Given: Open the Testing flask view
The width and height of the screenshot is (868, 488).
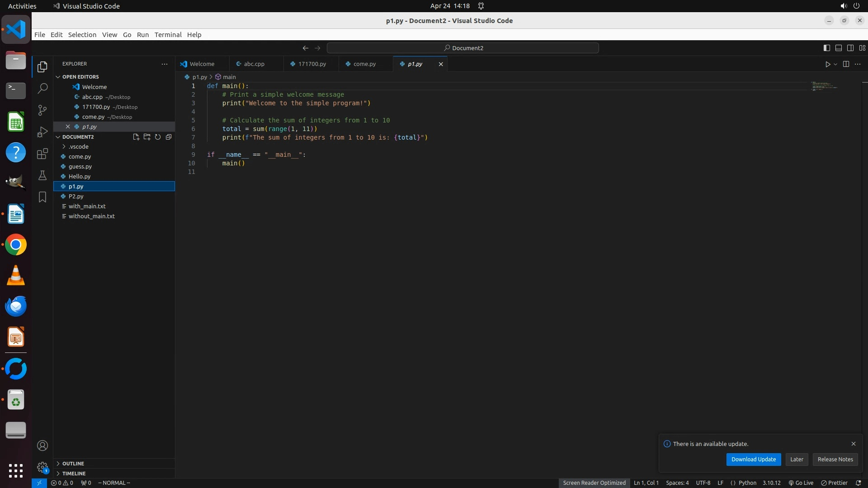Looking at the screenshot, I should (x=42, y=175).
